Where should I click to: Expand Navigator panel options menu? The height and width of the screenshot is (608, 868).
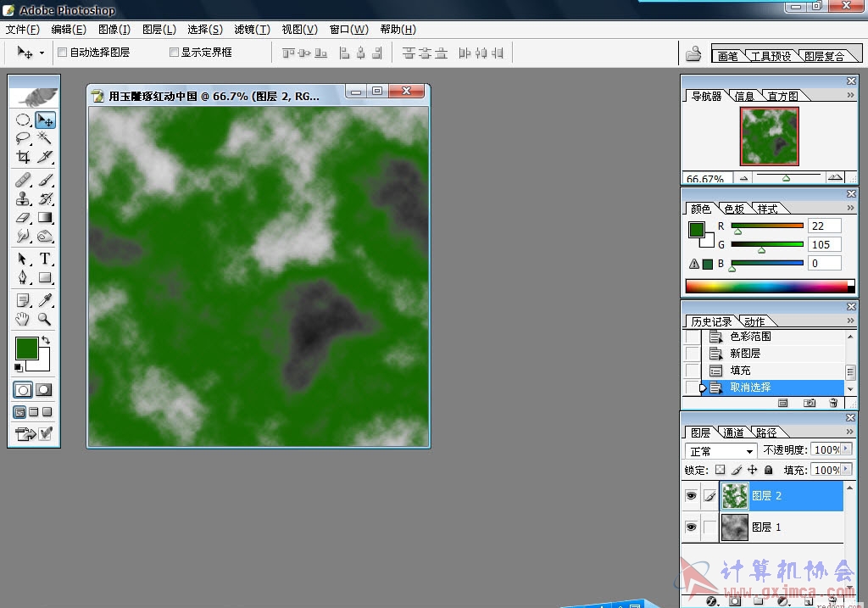point(850,95)
